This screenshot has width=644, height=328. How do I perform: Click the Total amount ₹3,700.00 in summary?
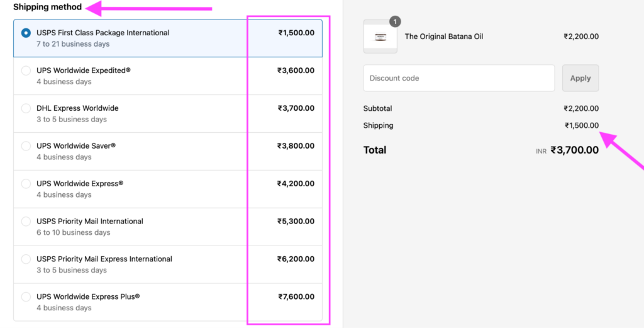tap(575, 150)
